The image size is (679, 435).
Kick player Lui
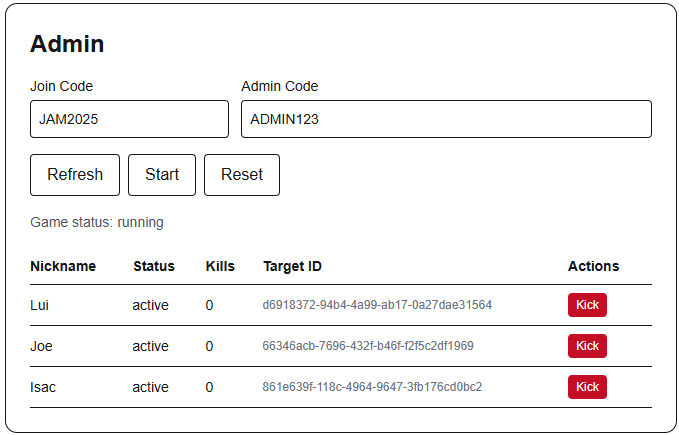(587, 305)
